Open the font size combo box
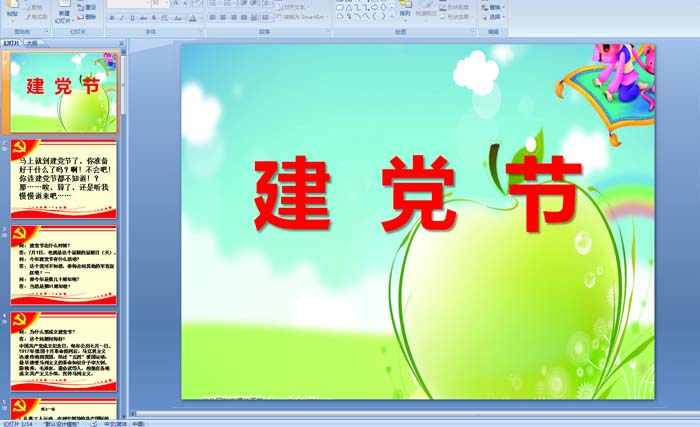The image size is (700, 427). pyautogui.click(x=160, y=3)
